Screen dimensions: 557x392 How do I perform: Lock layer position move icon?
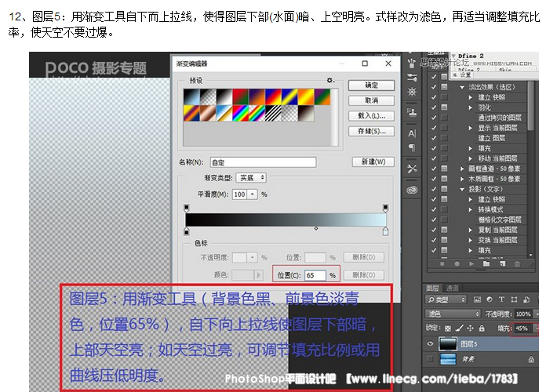471,328
